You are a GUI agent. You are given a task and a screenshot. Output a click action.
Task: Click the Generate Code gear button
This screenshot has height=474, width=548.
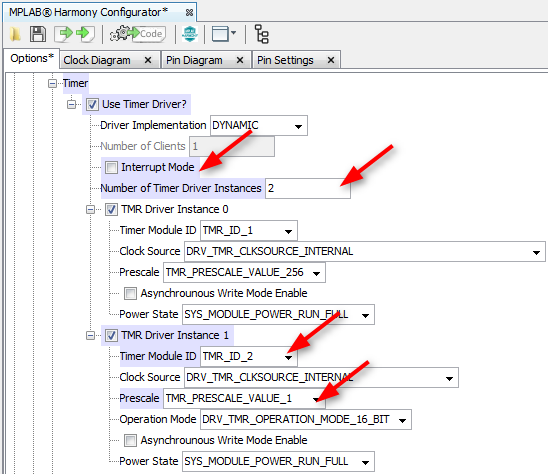point(138,34)
